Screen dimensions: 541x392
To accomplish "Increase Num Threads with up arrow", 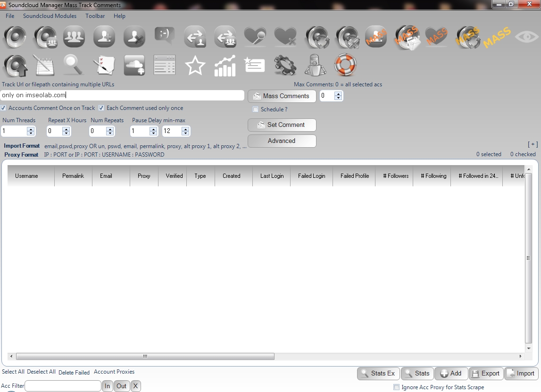I will tap(31, 129).
